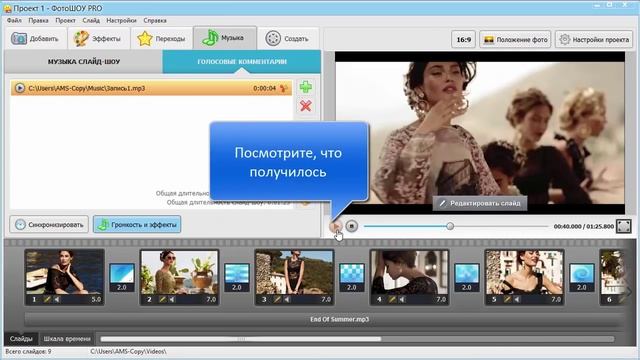
Task: Click Редактировать слайд on the preview
Action: [480, 203]
